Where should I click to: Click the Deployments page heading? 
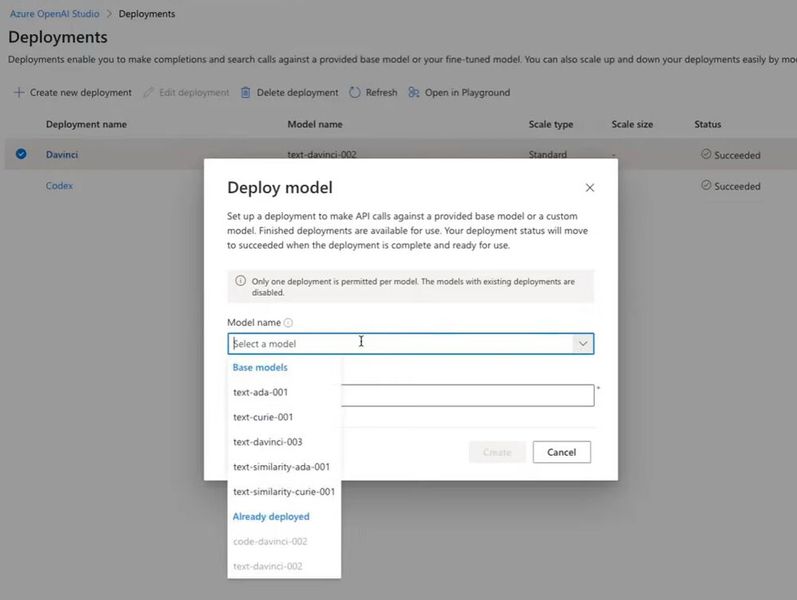tap(58, 37)
